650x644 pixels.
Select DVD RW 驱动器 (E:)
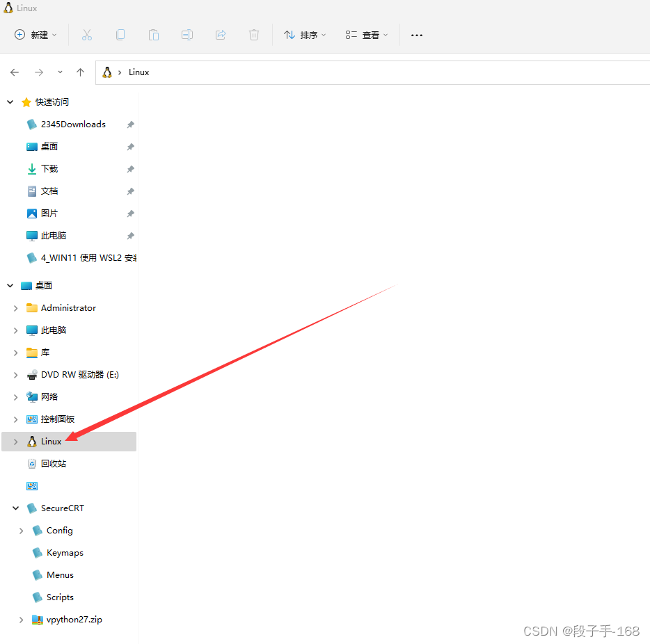(79, 375)
